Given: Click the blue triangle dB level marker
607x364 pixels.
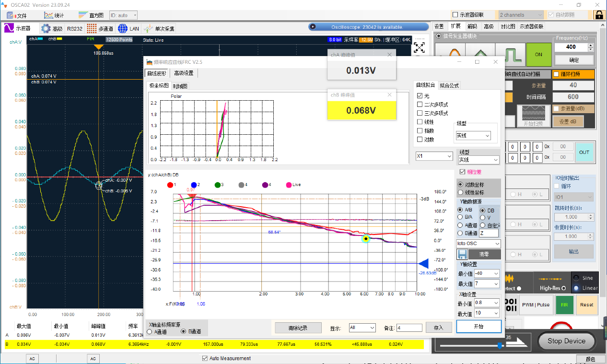Looking at the screenshot, I should coord(423,263).
